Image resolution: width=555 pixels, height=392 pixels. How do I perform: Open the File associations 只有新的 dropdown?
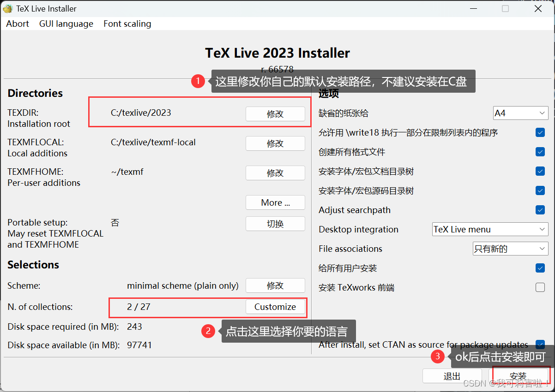(x=510, y=249)
